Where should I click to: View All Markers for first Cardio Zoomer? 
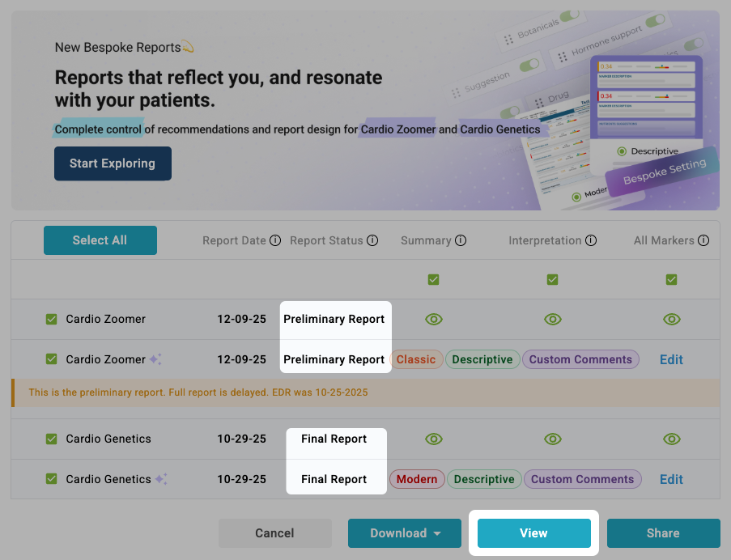coord(672,320)
